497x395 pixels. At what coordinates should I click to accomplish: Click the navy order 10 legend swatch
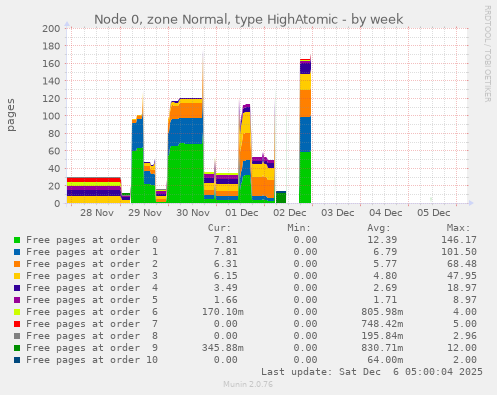click(17, 360)
